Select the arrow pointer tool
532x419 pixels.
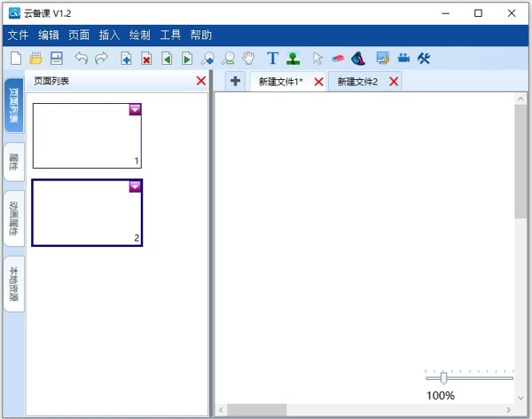pos(317,59)
